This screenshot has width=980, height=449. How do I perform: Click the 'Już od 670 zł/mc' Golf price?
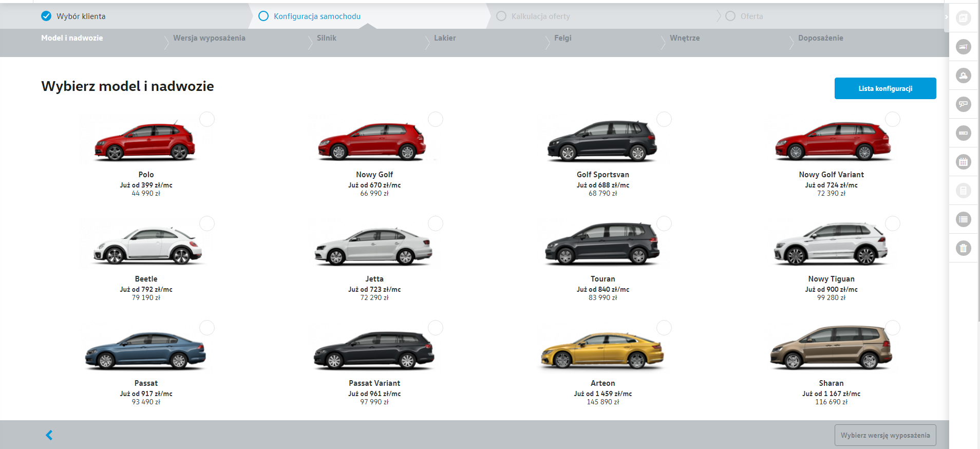click(x=374, y=185)
